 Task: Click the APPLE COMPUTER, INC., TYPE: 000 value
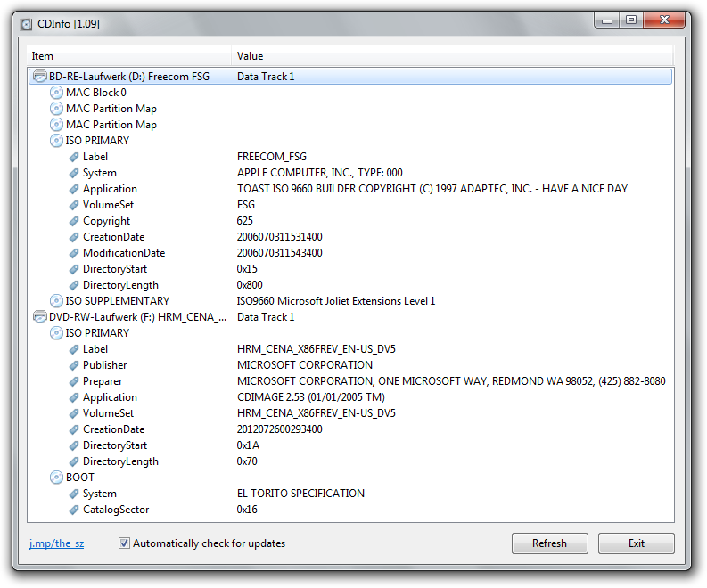click(320, 173)
